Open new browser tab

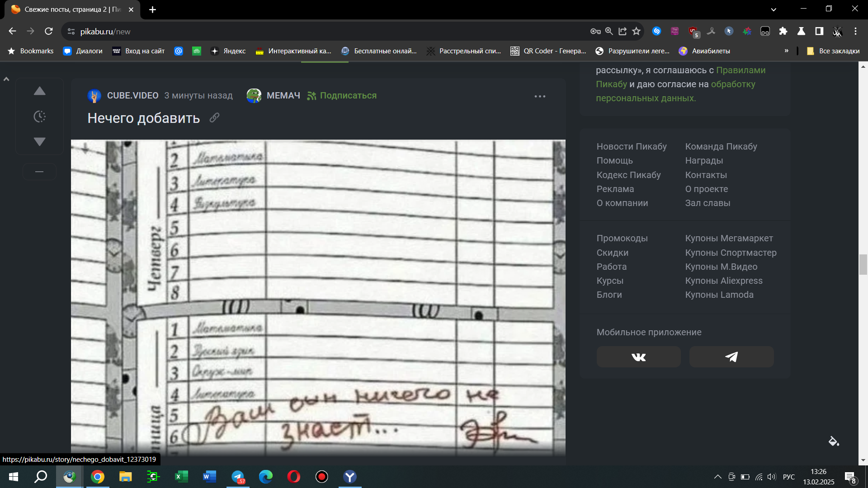(152, 9)
